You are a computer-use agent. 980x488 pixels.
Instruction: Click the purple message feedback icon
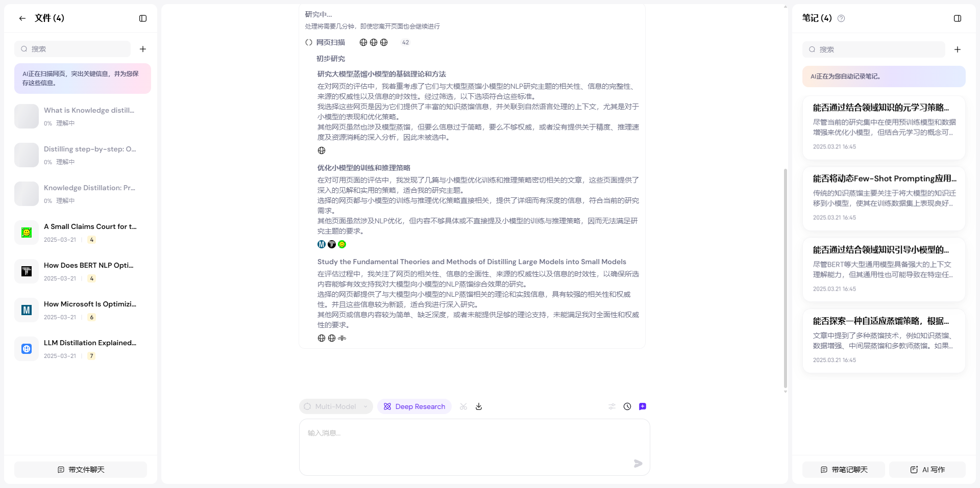click(x=643, y=406)
